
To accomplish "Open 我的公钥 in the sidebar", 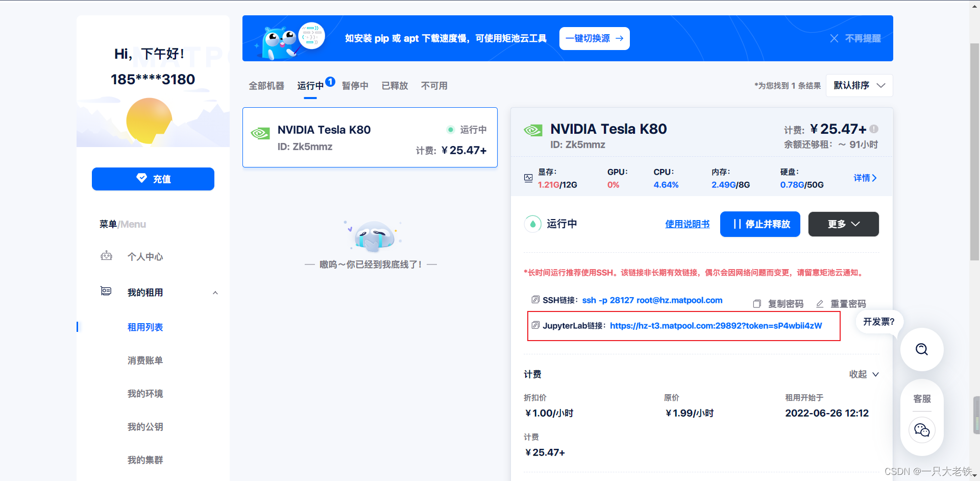I will (145, 427).
